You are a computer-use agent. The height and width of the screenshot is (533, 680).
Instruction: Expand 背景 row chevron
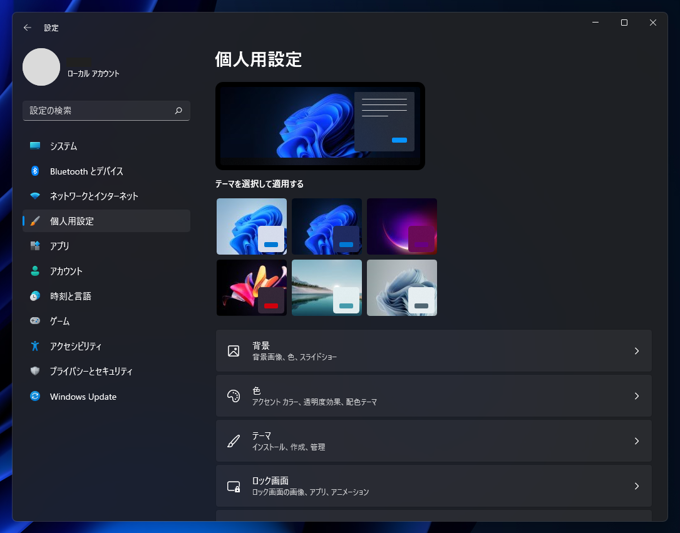click(637, 351)
